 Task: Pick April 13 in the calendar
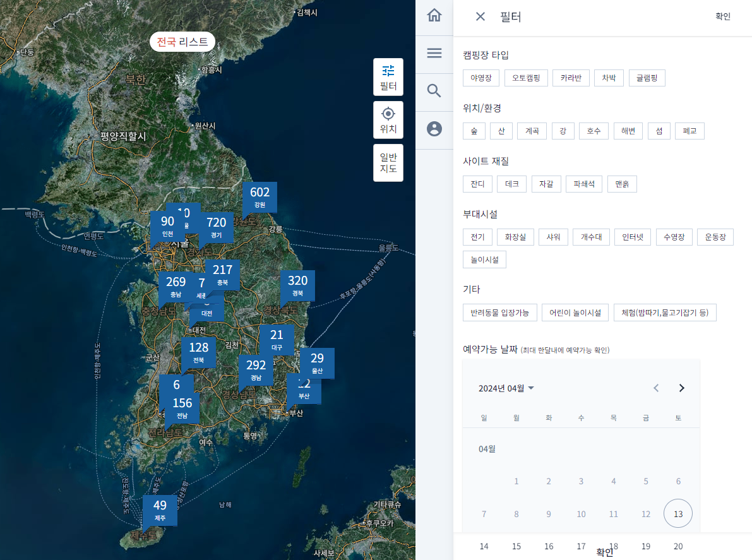pyautogui.click(x=677, y=513)
